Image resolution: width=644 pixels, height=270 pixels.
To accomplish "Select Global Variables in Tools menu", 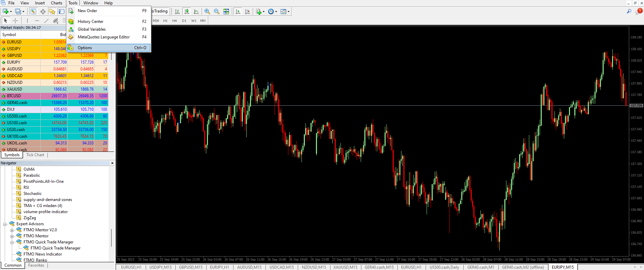I will point(108,29).
